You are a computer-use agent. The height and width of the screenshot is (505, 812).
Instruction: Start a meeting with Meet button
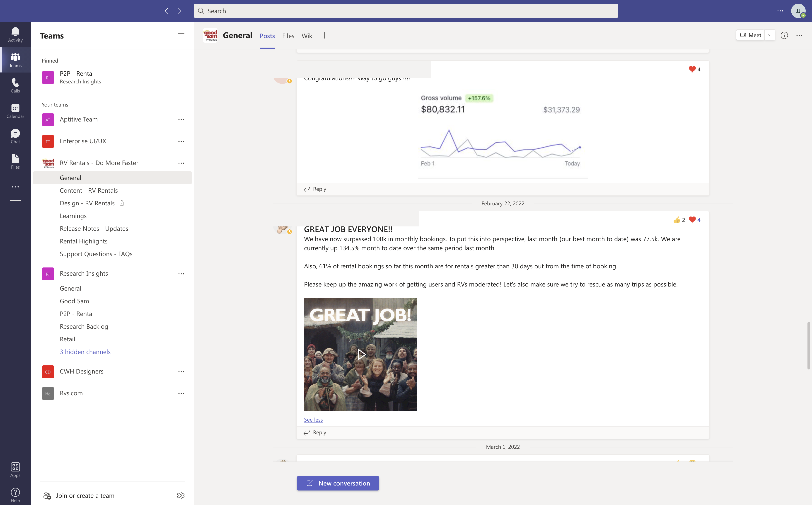[751, 35]
